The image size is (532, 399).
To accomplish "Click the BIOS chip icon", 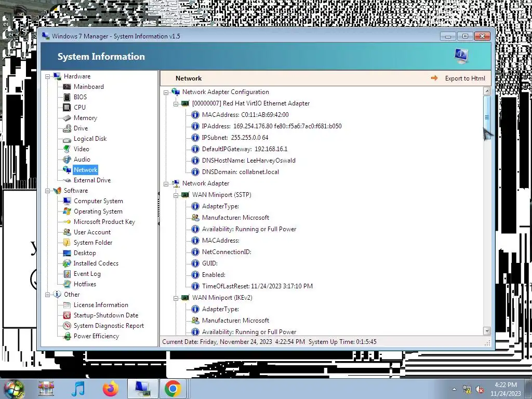I will (x=67, y=97).
